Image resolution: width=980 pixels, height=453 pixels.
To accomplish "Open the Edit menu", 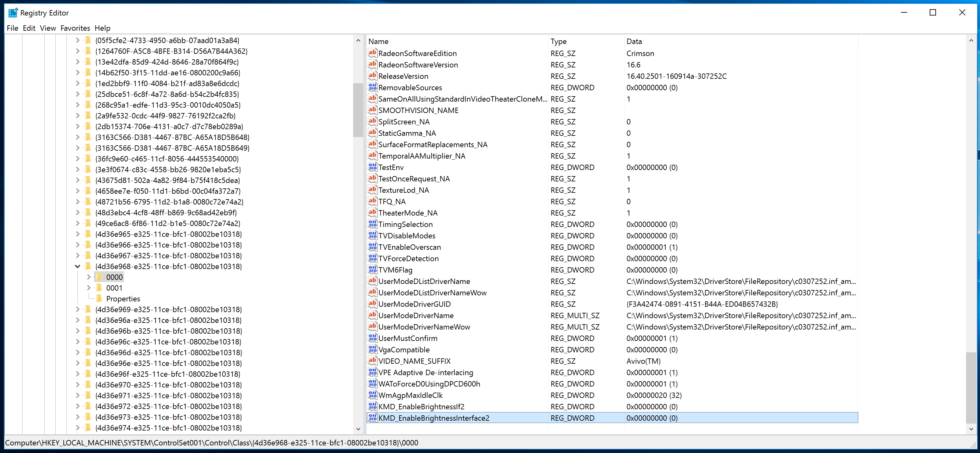I will [29, 28].
